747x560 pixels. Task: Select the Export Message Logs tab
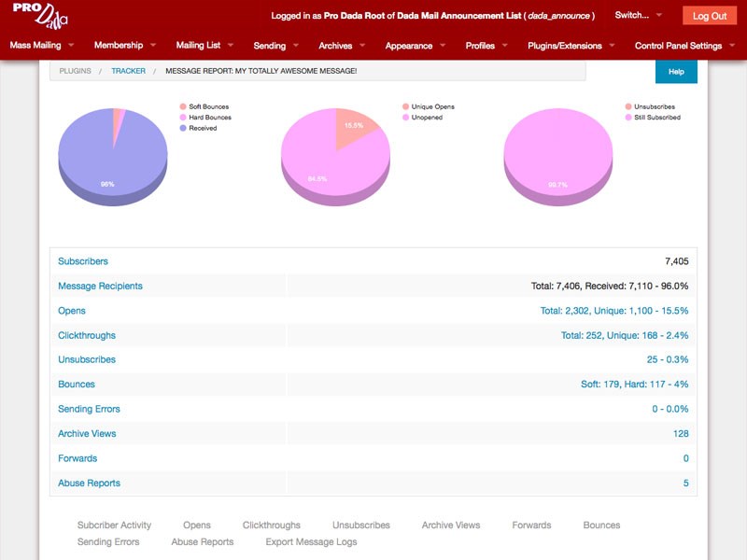311,542
